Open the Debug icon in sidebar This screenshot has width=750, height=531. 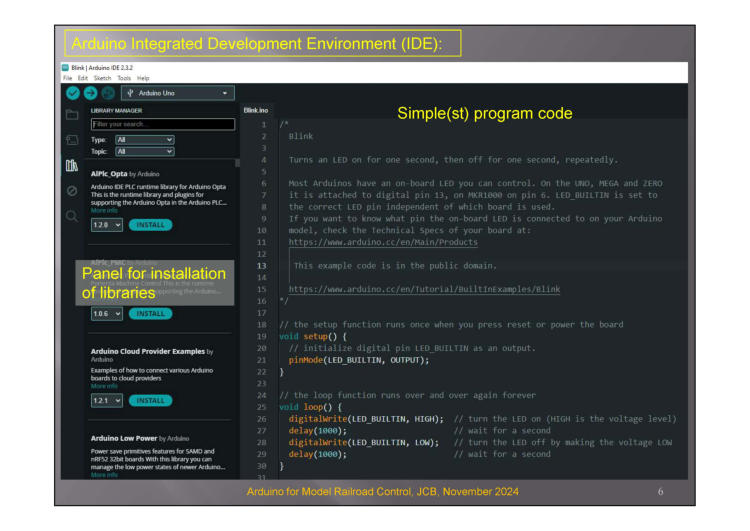[x=72, y=190]
